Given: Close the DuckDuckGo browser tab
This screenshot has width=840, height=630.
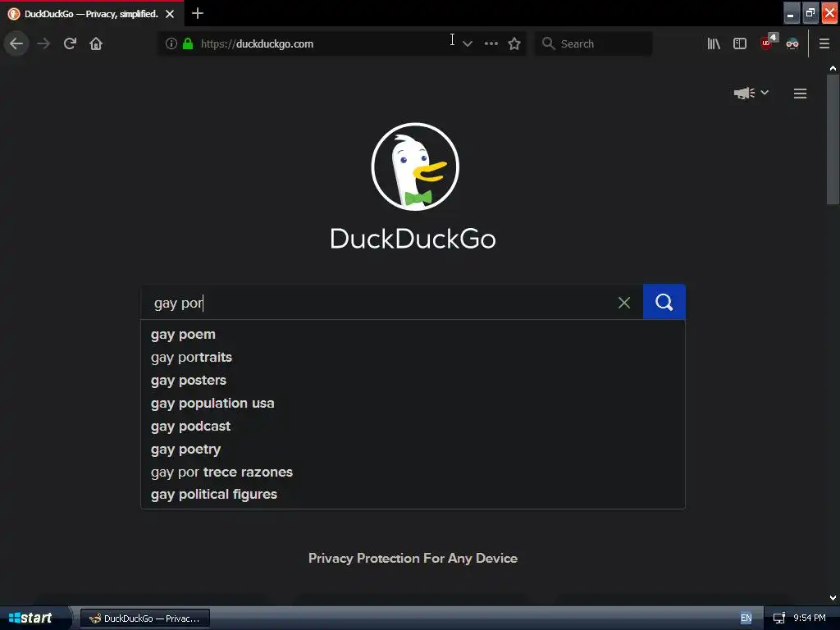Looking at the screenshot, I should point(170,14).
